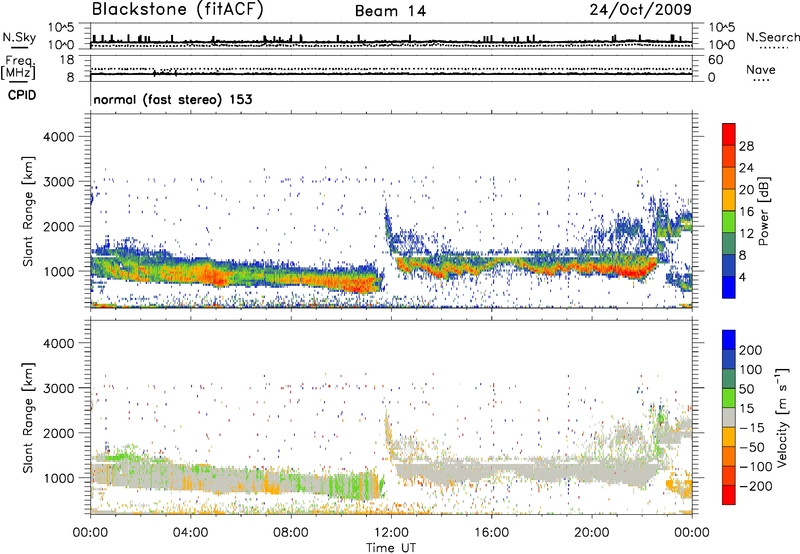Click the strong red echo near 11:00 in power plot
Screen dimensions: 800x554
click(x=360, y=287)
